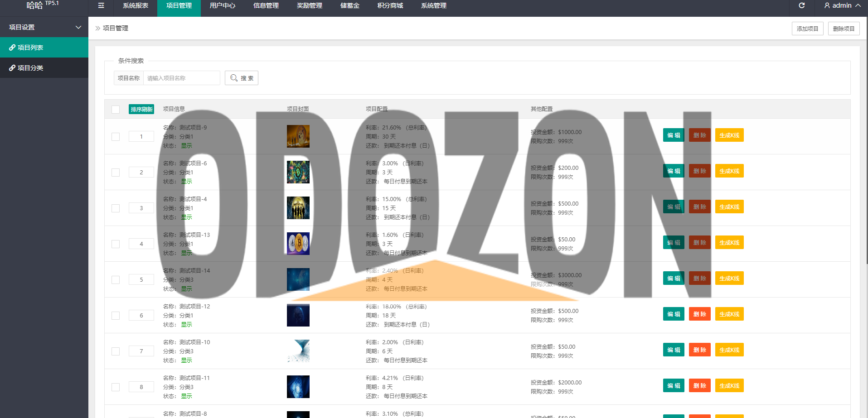The image size is (868, 418).
Task: Open the cover image of 测试项目-12
Action: (x=298, y=315)
